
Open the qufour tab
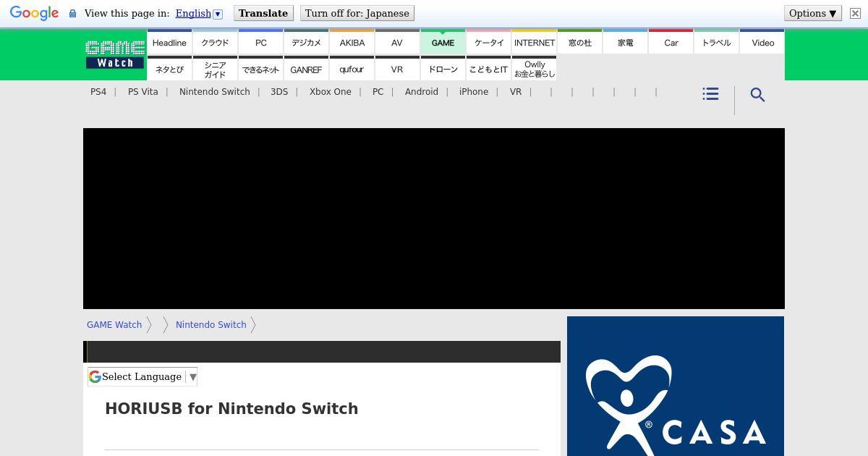[352, 69]
